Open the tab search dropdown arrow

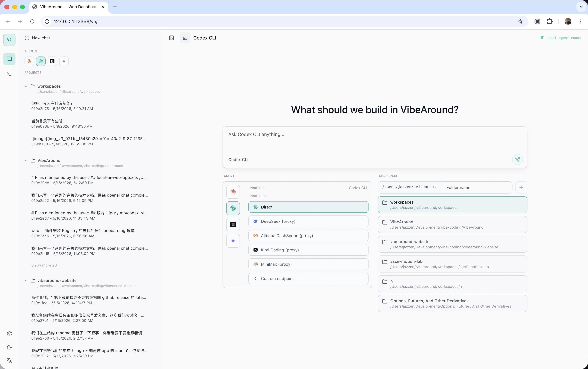tap(581, 7)
